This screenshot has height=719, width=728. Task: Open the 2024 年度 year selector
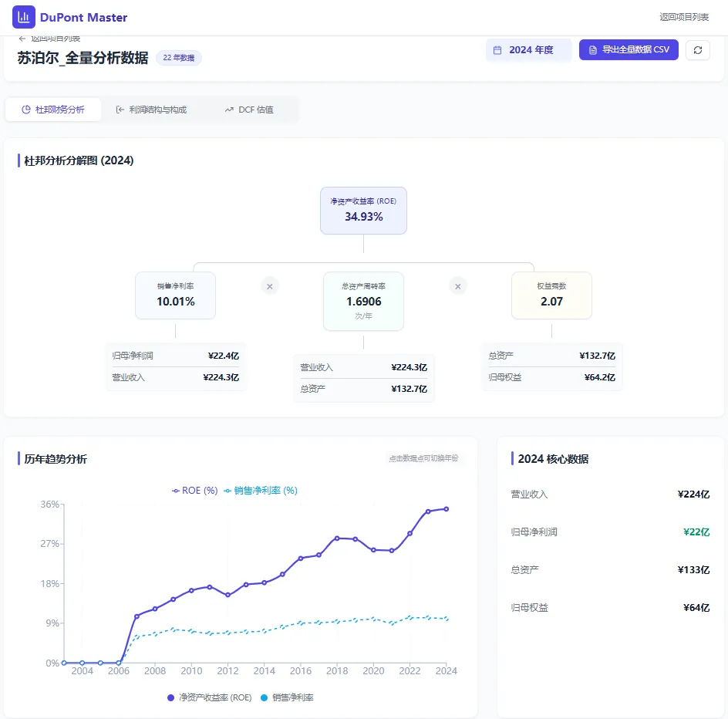coord(528,50)
